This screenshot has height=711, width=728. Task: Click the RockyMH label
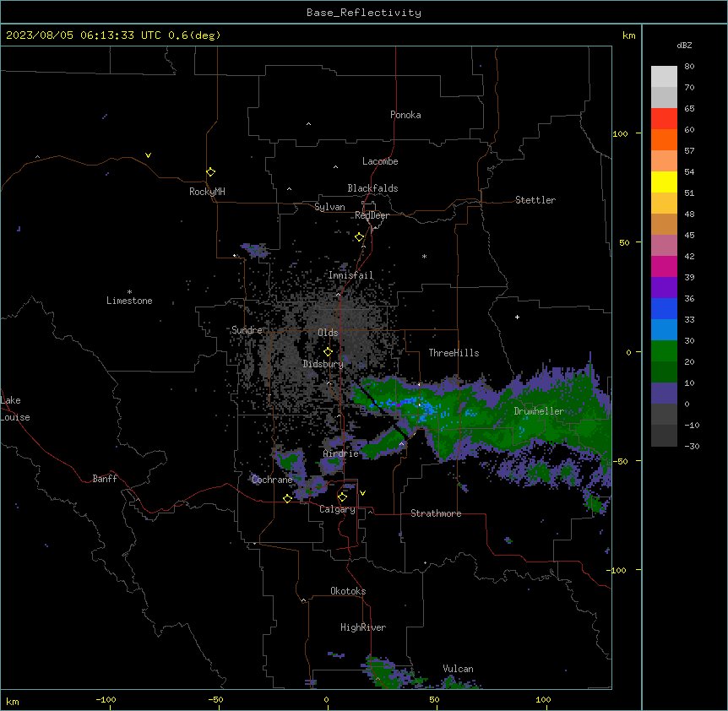tap(207, 192)
